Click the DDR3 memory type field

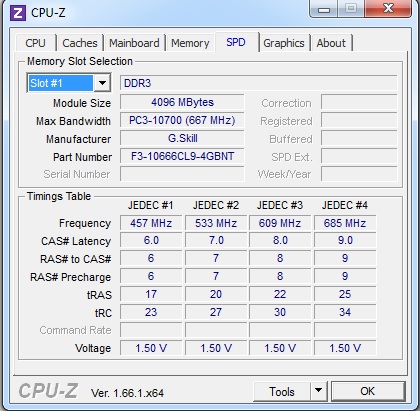tap(258, 83)
